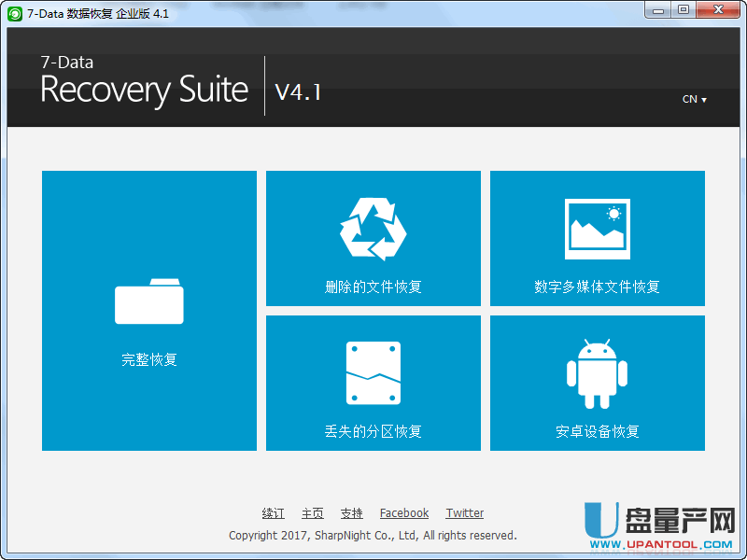
Task: Maximize the 7-Data window
Action: coord(684,10)
